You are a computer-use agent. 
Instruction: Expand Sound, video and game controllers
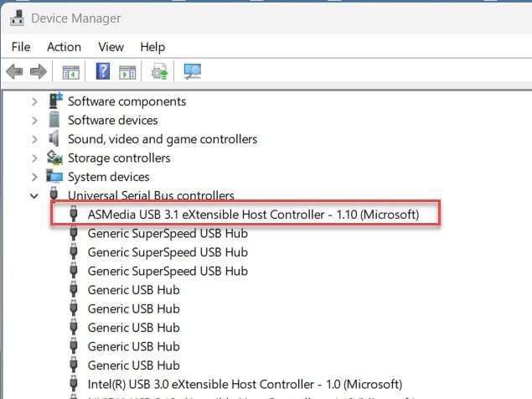tap(34, 139)
